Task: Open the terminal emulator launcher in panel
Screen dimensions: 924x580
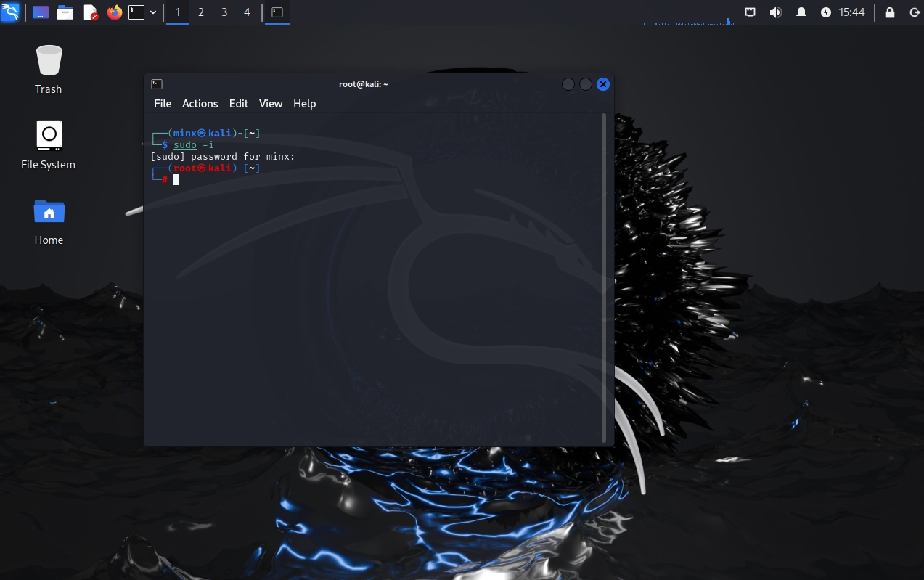Action: (x=136, y=12)
